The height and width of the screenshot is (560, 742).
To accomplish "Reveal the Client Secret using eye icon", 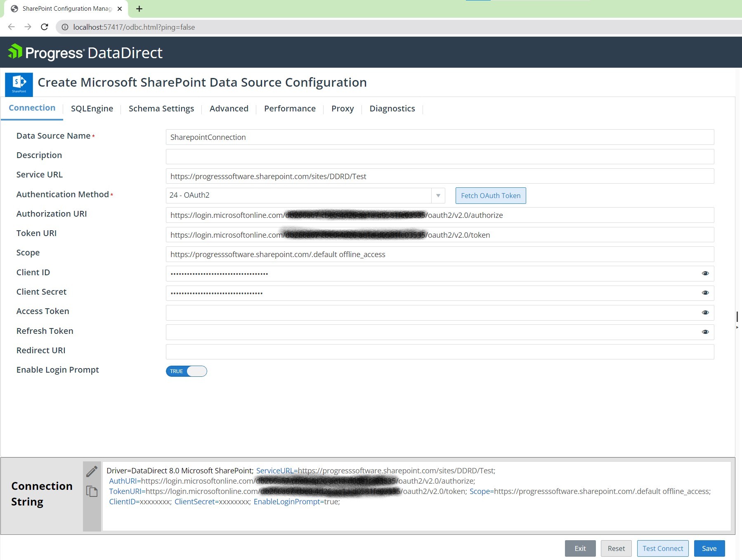I will (705, 293).
